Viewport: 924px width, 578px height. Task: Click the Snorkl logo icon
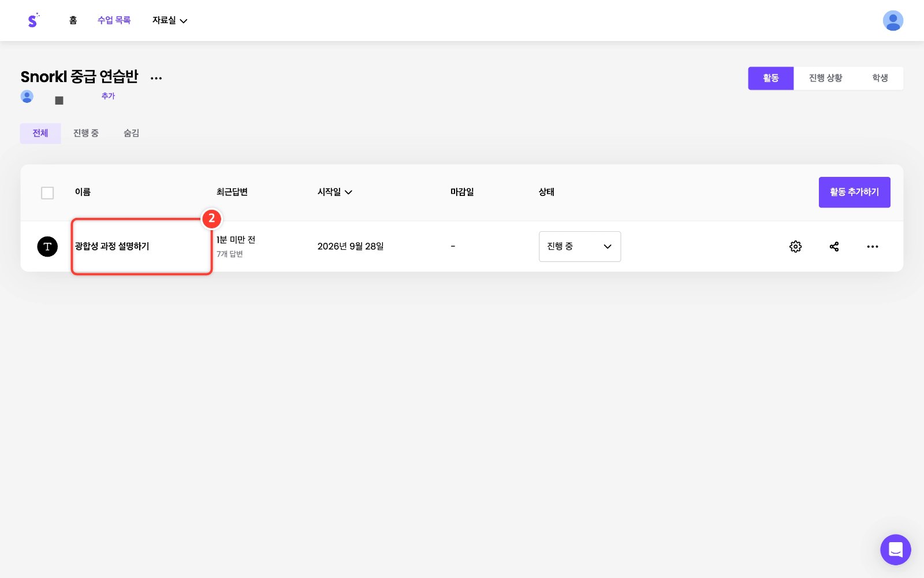click(33, 20)
